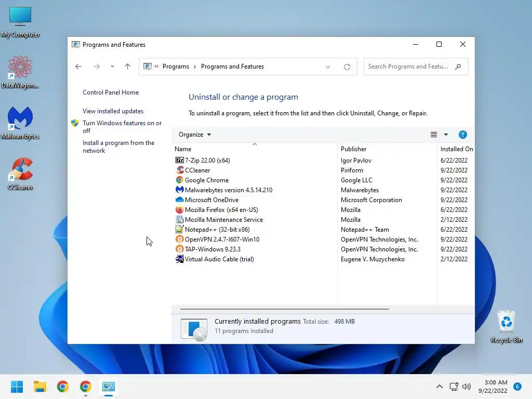
Task: Click the first Chrome taskbar icon
Action: (x=63, y=387)
